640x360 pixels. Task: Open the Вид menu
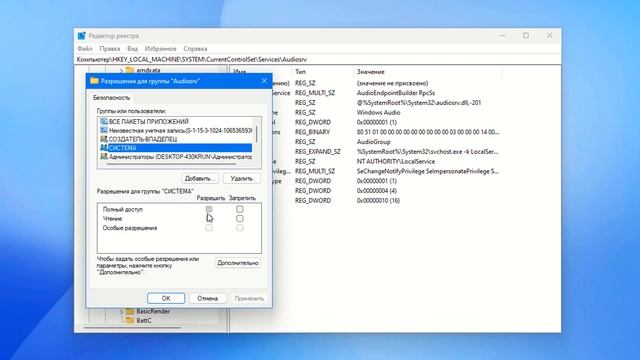[132, 49]
